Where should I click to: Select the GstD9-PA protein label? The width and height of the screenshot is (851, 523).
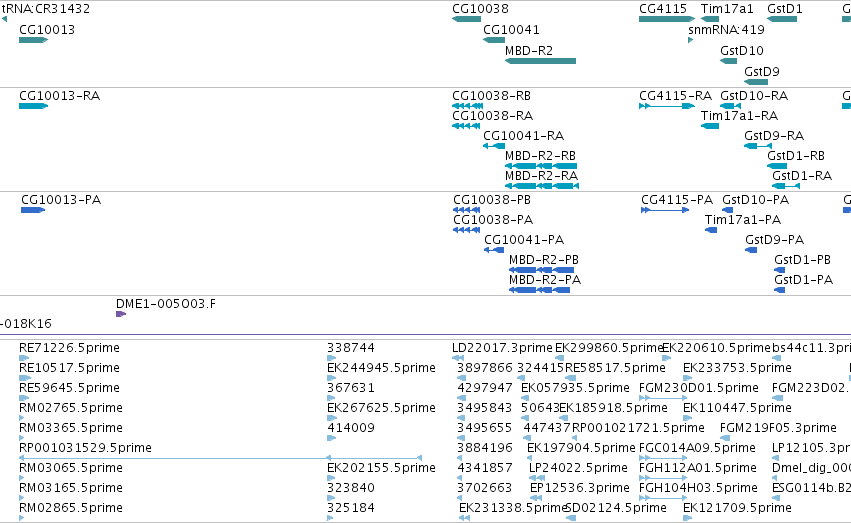(x=774, y=240)
